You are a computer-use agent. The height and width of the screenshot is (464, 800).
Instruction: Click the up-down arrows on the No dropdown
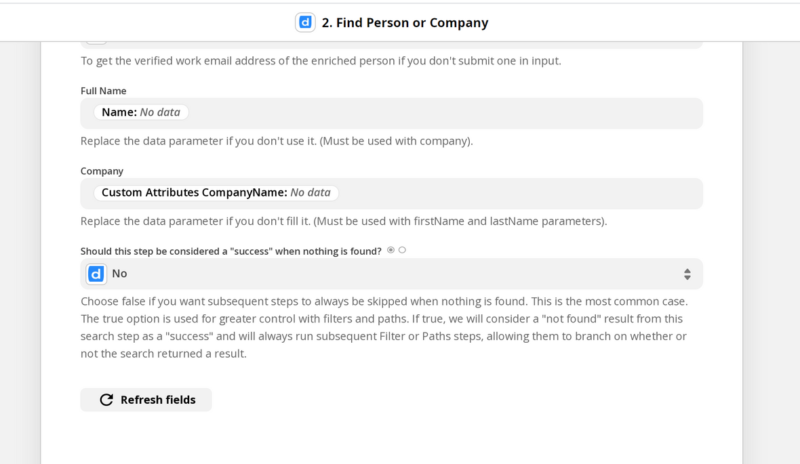coord(687,274)
